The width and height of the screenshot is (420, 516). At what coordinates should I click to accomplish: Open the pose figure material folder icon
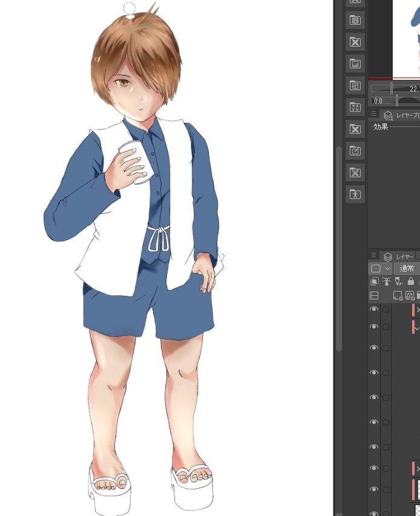point(355,194)
